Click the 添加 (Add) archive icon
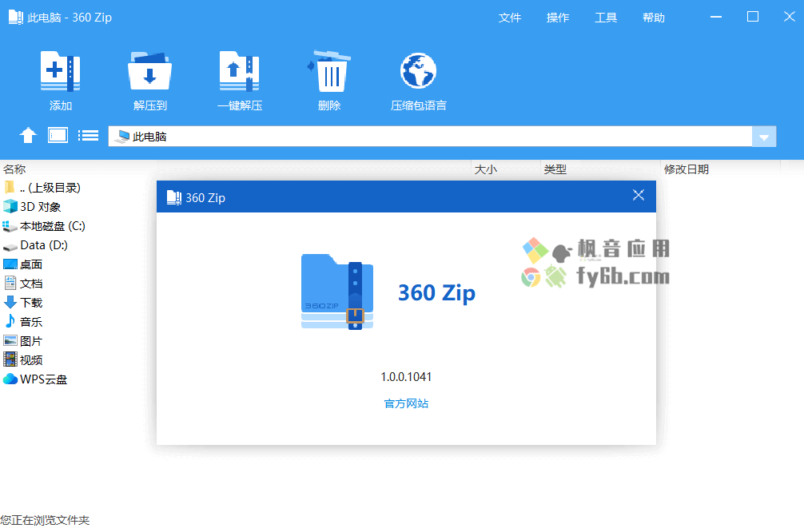The image size is (804, 532). (x=61, y=71)
